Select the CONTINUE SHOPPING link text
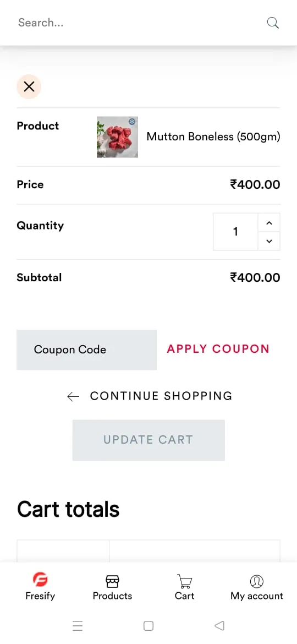Image resolution: width=297 pixels, height=644 pixels. 161,396
